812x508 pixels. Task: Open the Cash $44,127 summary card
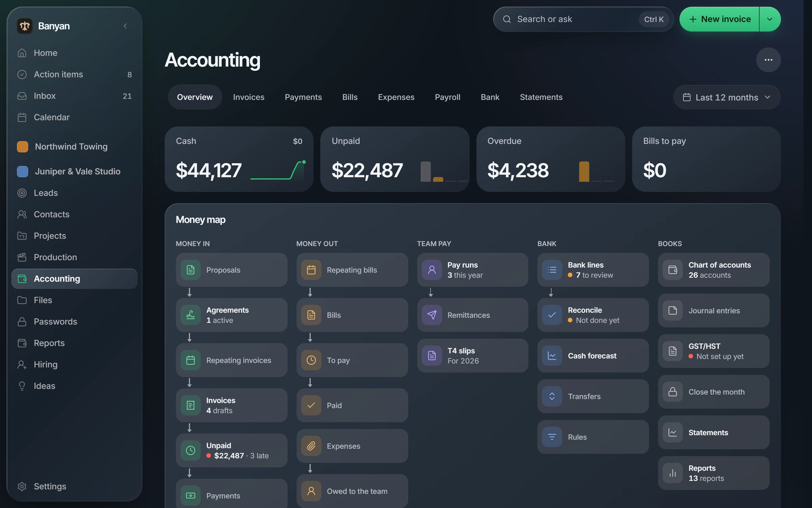coord(239,159)
